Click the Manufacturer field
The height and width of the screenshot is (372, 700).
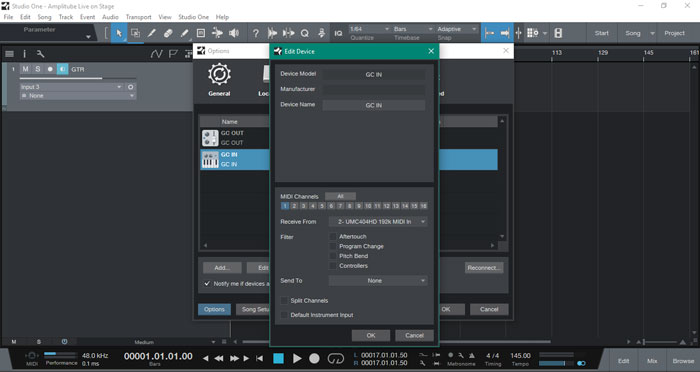pos(374,89)
